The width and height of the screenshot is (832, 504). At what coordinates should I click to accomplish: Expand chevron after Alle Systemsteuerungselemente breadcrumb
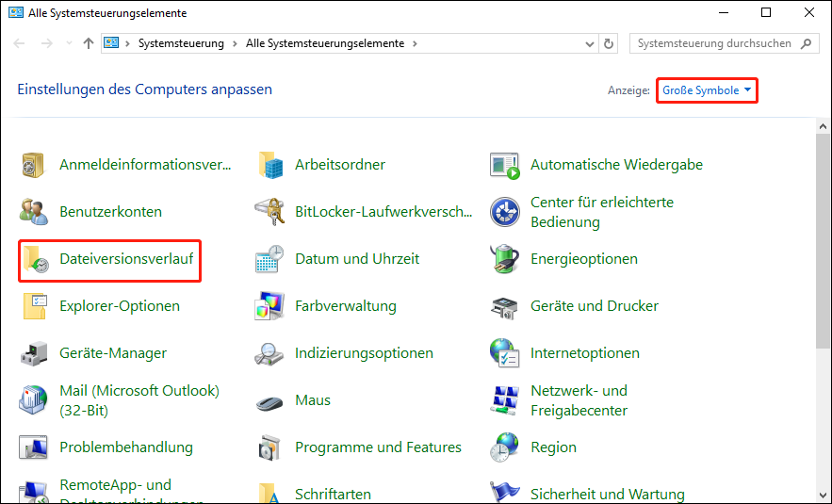coord(415,44)
